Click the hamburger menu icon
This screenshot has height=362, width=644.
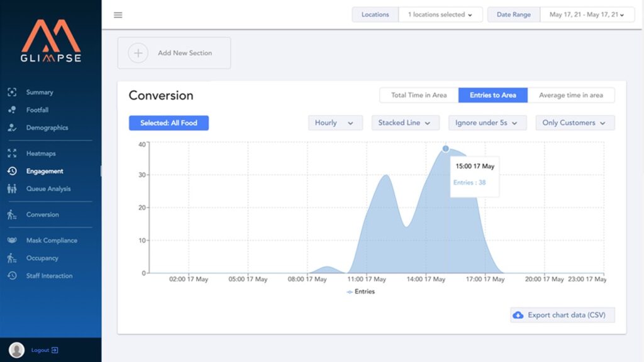coord(118,15)
